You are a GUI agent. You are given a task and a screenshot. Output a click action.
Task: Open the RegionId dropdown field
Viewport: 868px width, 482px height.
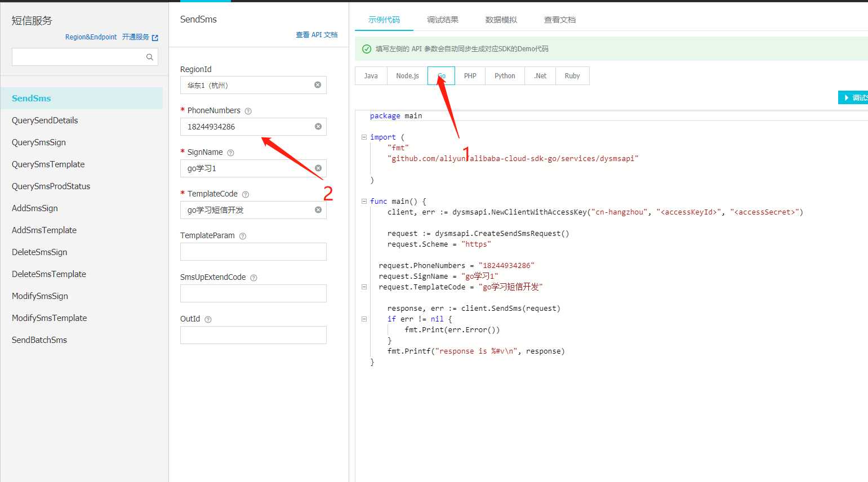(253, 85)
